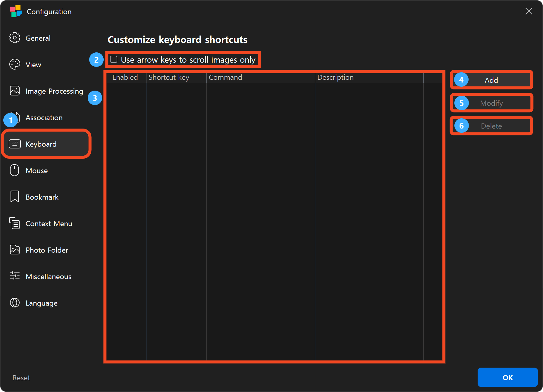Viewport: 543px width, 392px height.
Task: Sort by the Command column header
Action: click(x=261, y=77)
